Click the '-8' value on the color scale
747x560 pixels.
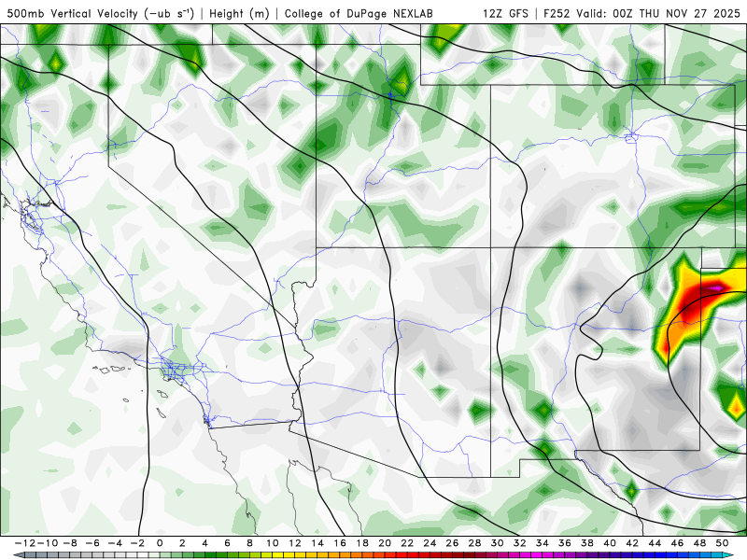[70, 543]
